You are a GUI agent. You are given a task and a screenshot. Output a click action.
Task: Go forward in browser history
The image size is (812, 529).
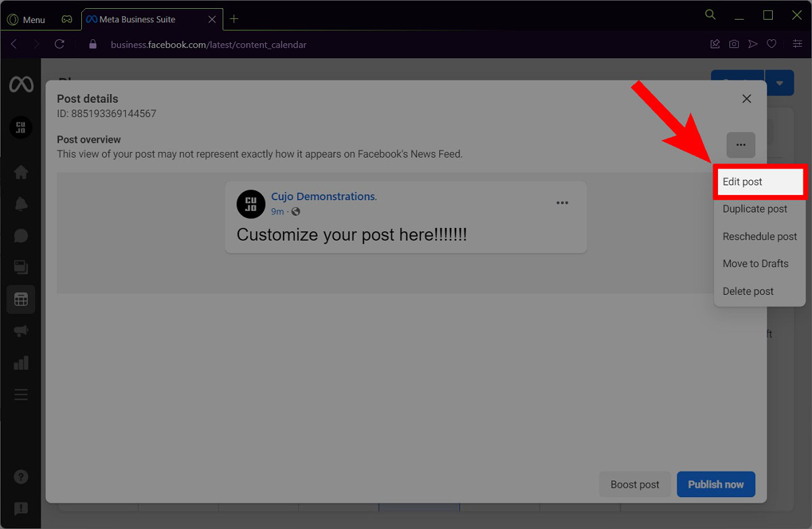[x=37, y=44]
